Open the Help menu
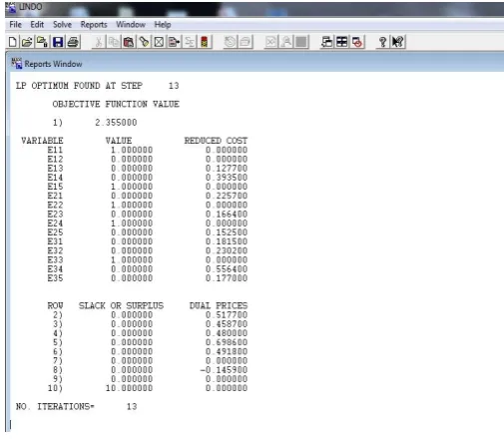Image resolution: width=504 pixels, height=441 pixels. pyautogui.click(x=163, y=25)
